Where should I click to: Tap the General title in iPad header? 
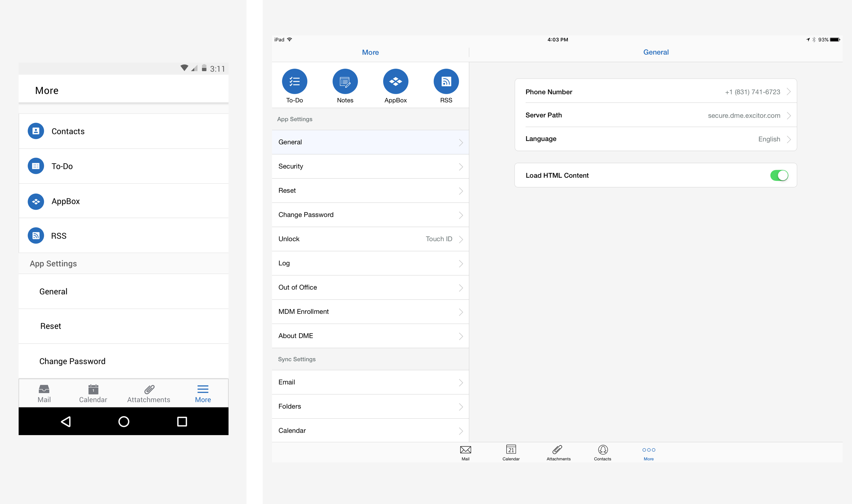pyautogui.click(x=656, y=52)
